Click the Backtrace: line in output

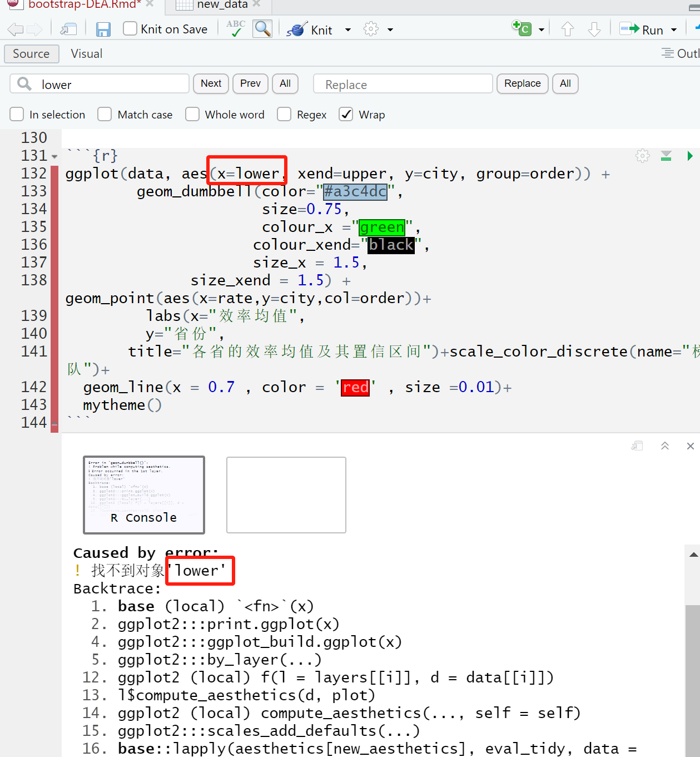tap(117, 588)
